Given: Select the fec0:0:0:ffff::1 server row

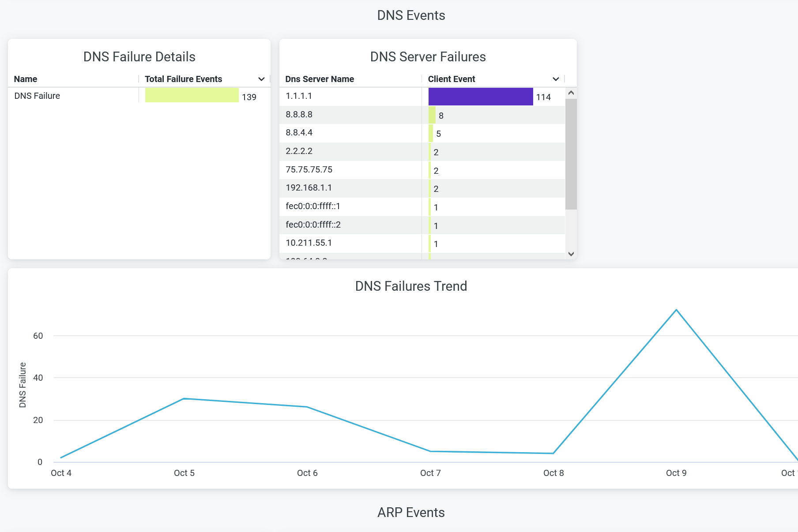Looking at the screenshot, I should coord(313,206).
